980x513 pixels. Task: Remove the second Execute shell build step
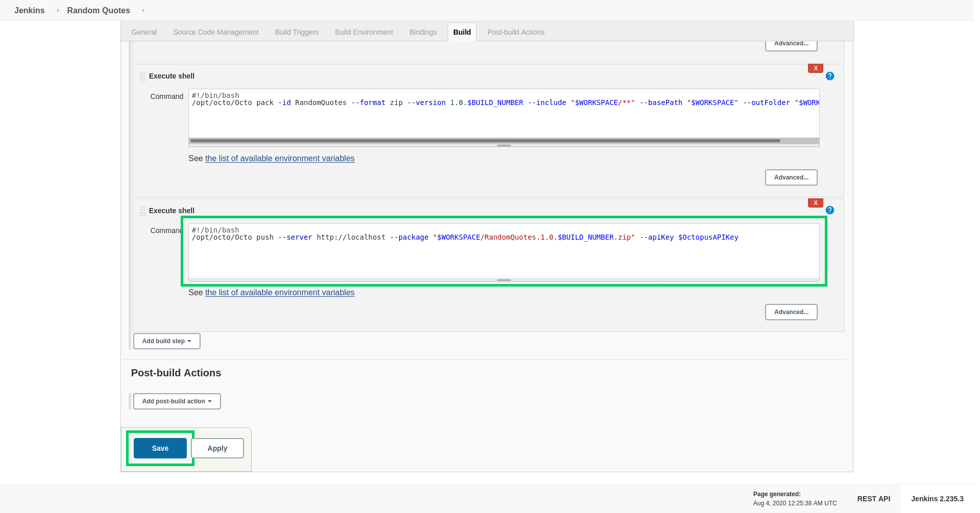[815, 202]
